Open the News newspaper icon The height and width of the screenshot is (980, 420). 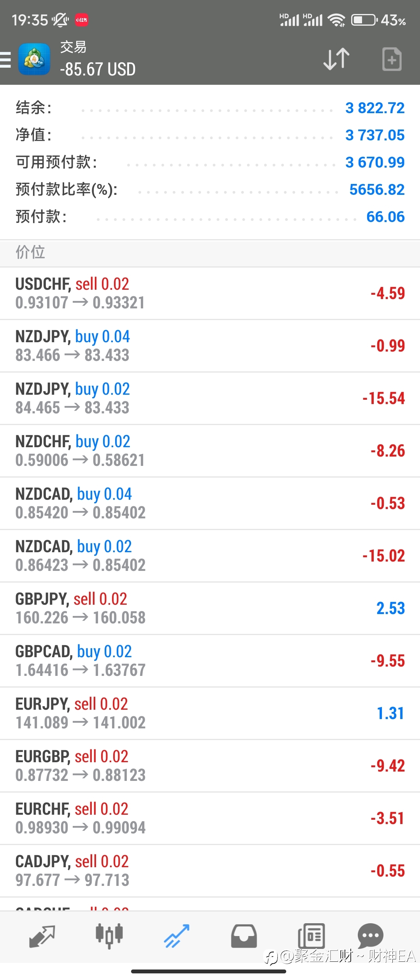pos(311,936)
